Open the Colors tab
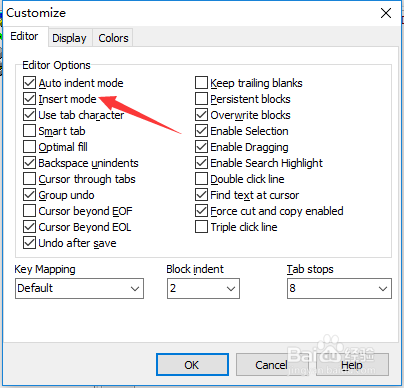Image resolution: width=404 pixels, height=388 pixels. (x=113, y=38)
